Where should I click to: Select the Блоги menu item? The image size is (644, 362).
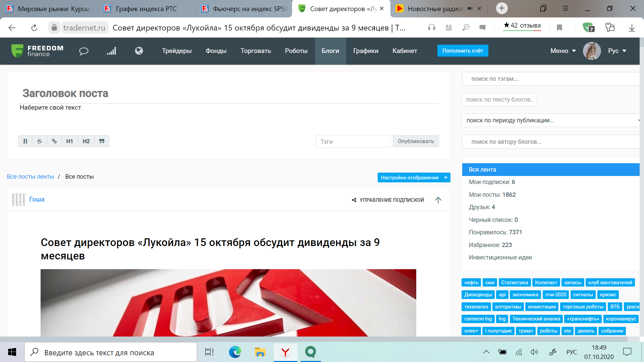pos(330,51)
